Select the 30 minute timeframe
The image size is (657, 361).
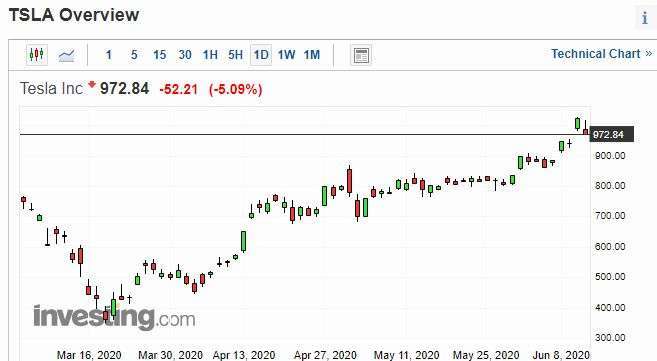click(x=185, y=55)
